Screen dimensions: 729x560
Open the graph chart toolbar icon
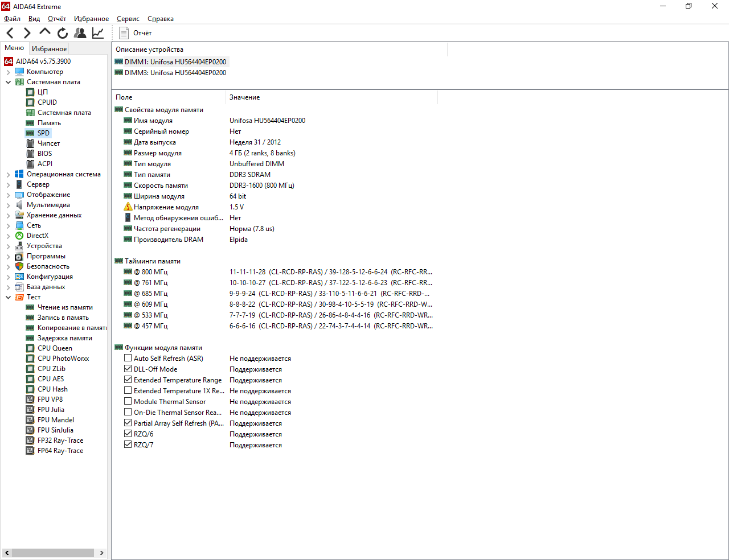[x=98, y=33]
